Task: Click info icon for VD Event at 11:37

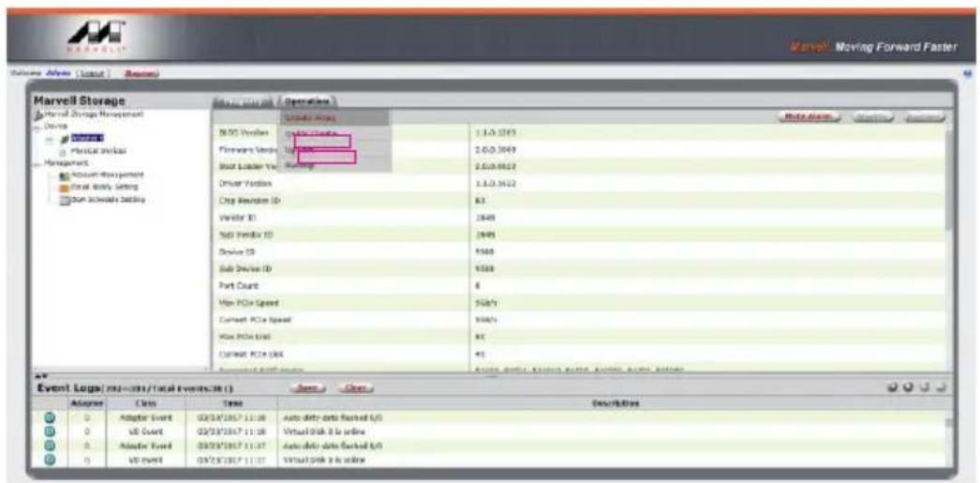Action: (x=51, y=460)
